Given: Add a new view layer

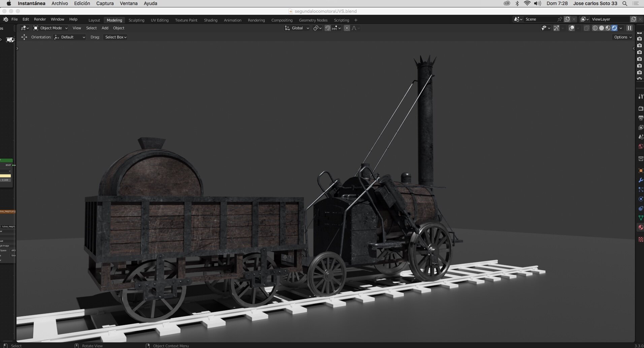Looking at the screenshot, I should [634, 19].
